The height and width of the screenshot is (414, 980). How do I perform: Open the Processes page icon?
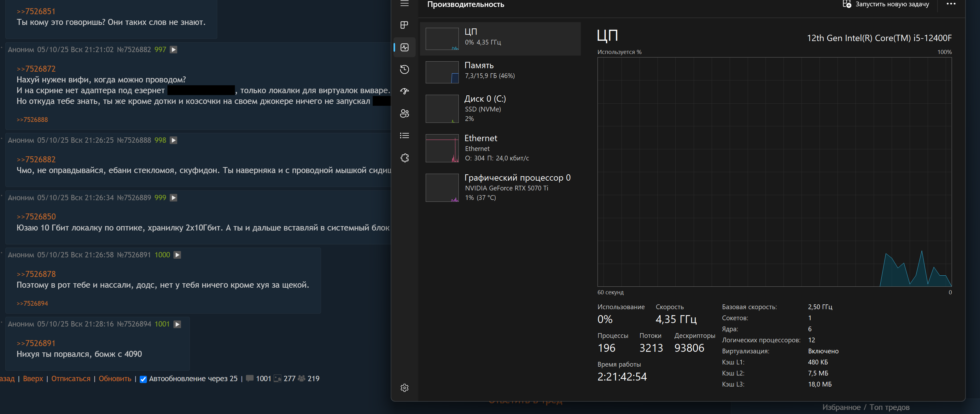click(405, 25)
